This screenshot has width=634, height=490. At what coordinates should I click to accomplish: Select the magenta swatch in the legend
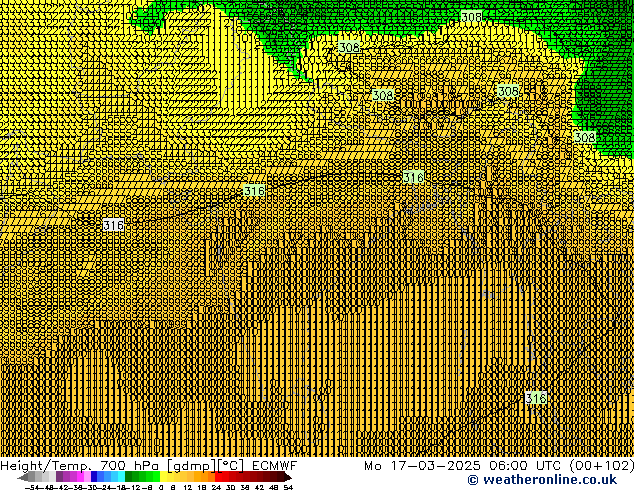pyautogui.click(x=80, y=477)
